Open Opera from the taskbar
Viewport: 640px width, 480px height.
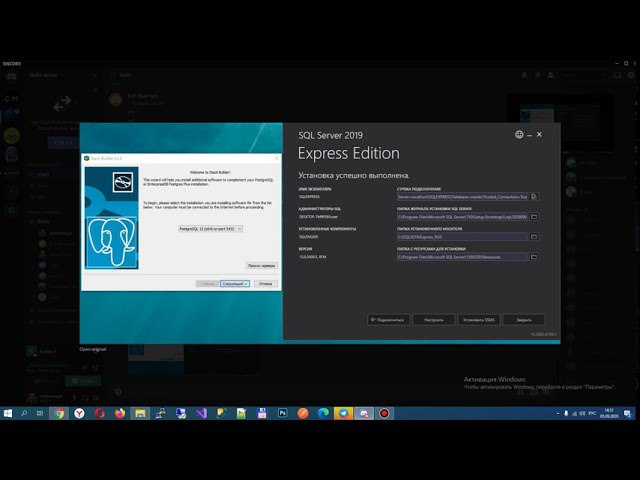[x=99, y=413]
